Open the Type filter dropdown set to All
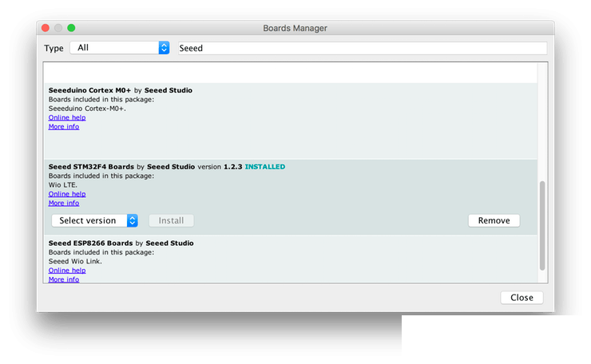Screen dimensions: 591x364 coord(120,48)
